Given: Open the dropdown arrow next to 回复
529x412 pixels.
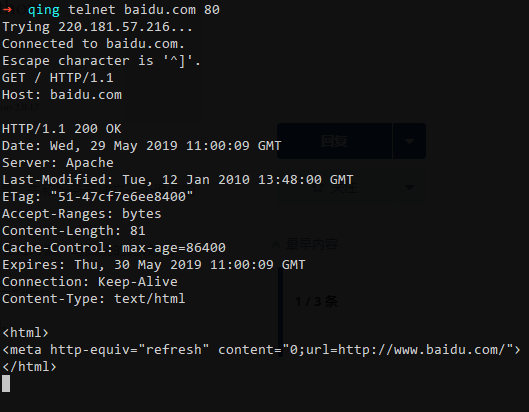Looking at the screenshot, I should tap(409, 141).
